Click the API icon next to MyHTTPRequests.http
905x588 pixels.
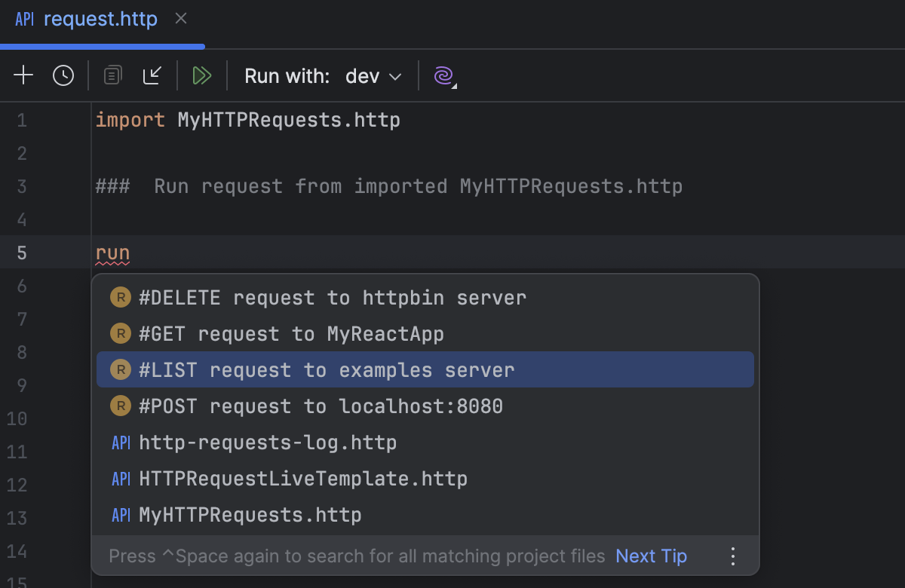click(121, 515)
